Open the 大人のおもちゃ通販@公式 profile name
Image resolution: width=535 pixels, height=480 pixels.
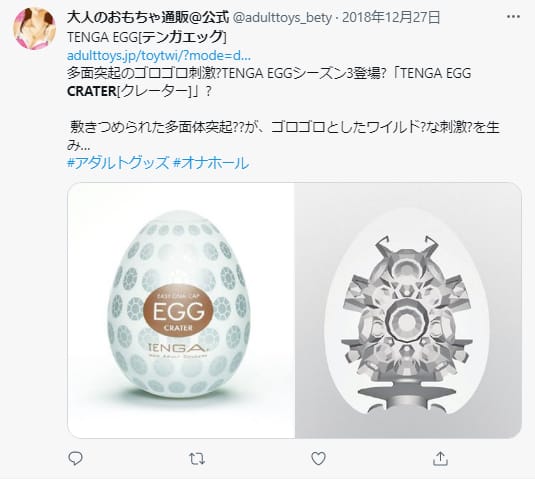[x=148, y=17]
